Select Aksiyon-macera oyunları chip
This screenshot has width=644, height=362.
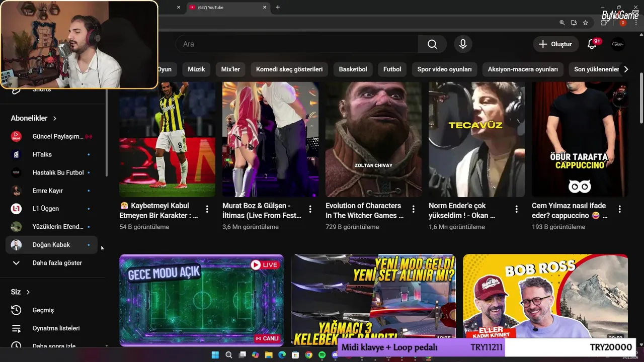(523, 69)
